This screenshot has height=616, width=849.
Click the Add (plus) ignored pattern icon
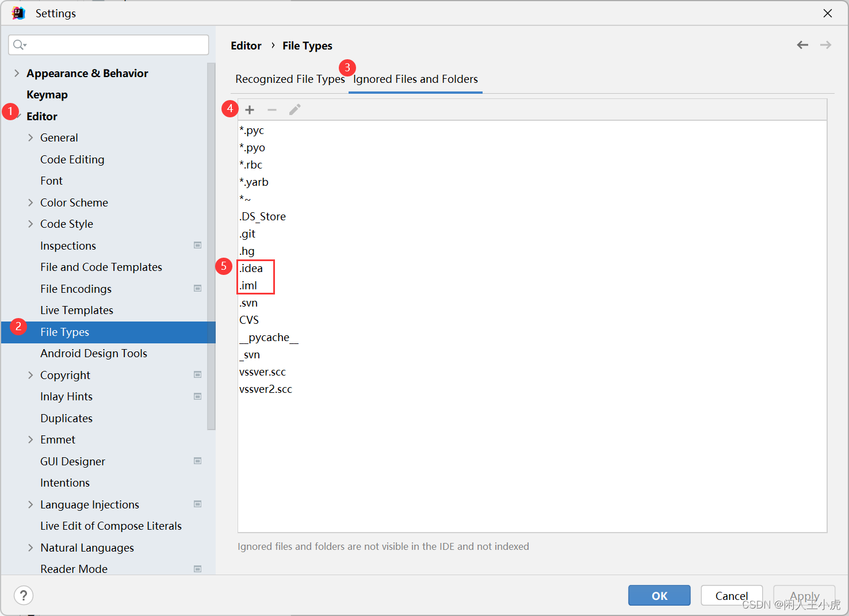250,110
